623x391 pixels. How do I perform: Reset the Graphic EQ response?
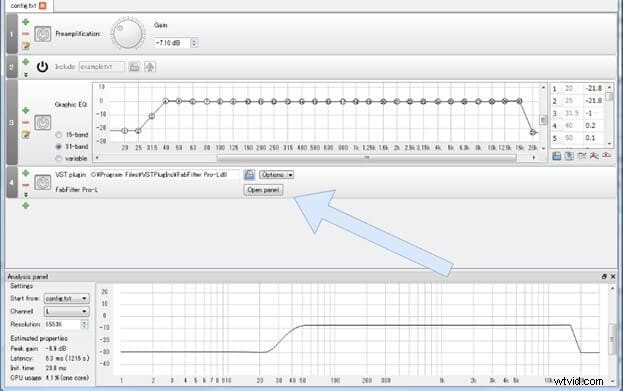[607, 156]
